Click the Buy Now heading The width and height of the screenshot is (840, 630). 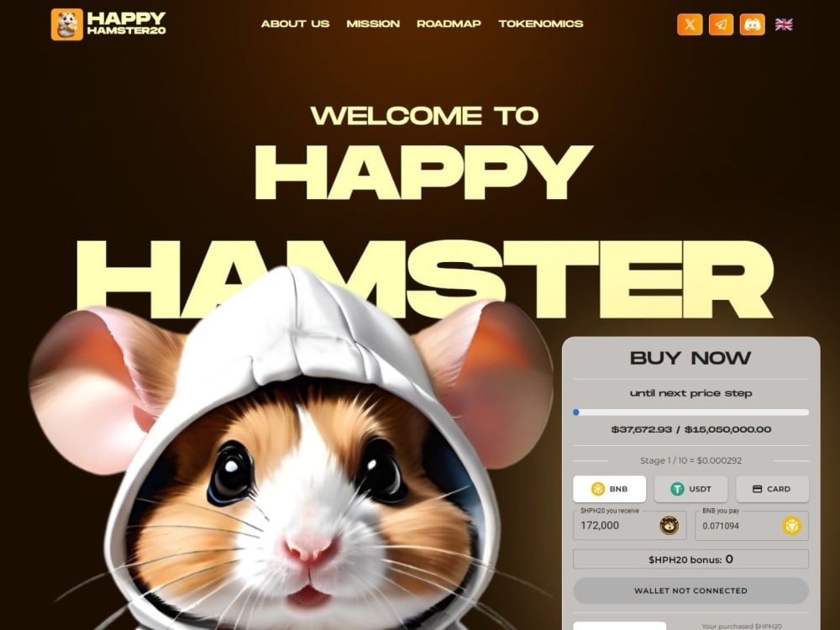tap(690, 357)
